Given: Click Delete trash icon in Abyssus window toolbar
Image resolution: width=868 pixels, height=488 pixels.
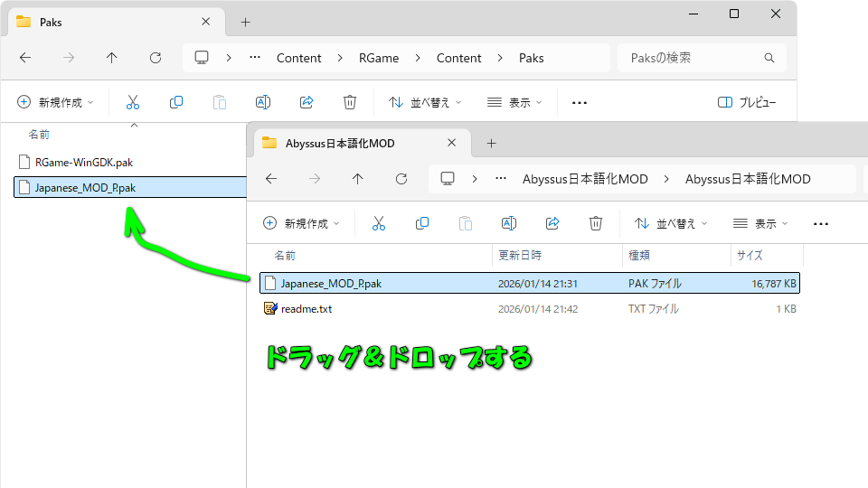Looking at the screenshot, I should (596, 223).
